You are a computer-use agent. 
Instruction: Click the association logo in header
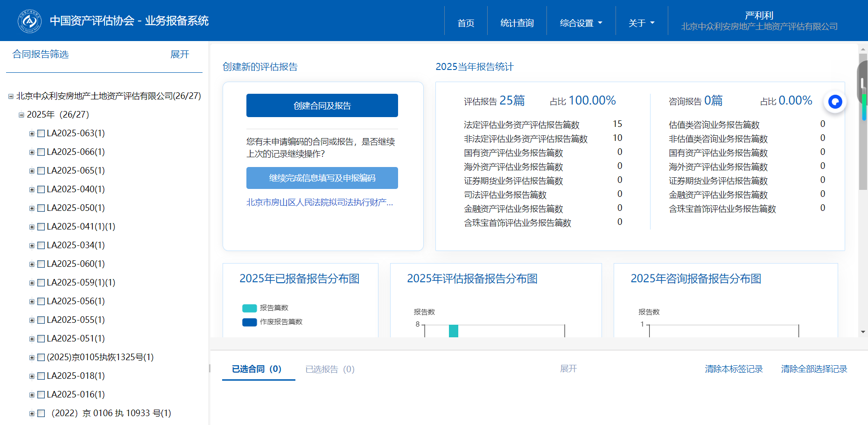29,21
